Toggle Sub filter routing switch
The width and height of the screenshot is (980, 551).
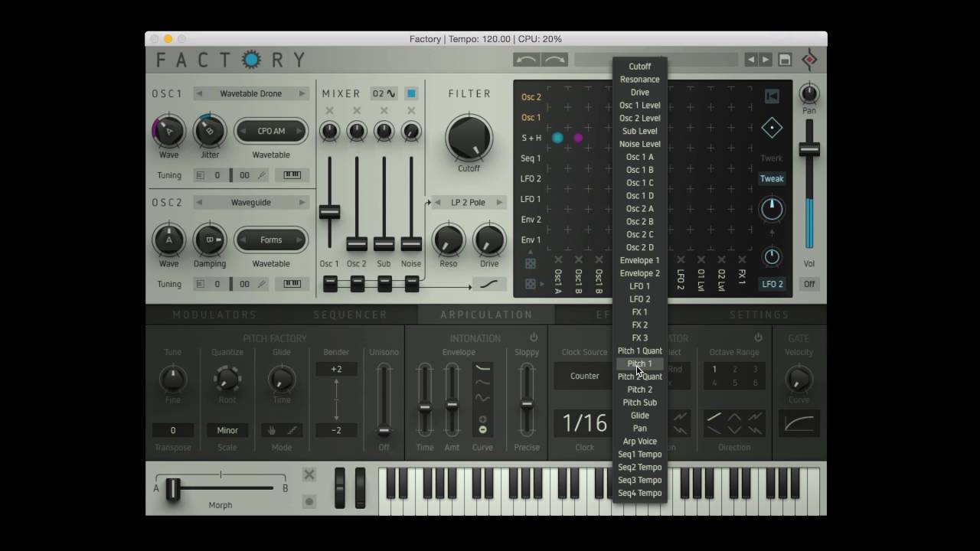tap(384, 284)
